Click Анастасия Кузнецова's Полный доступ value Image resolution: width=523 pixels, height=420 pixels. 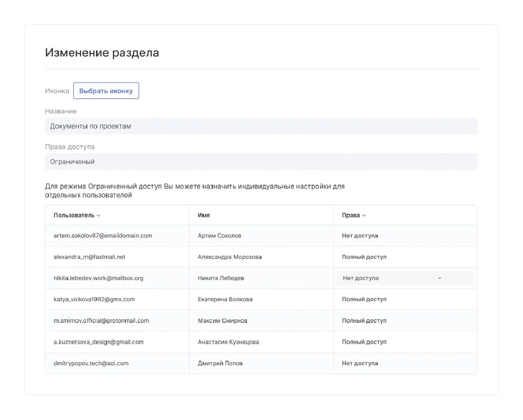(x=364, y=342)
